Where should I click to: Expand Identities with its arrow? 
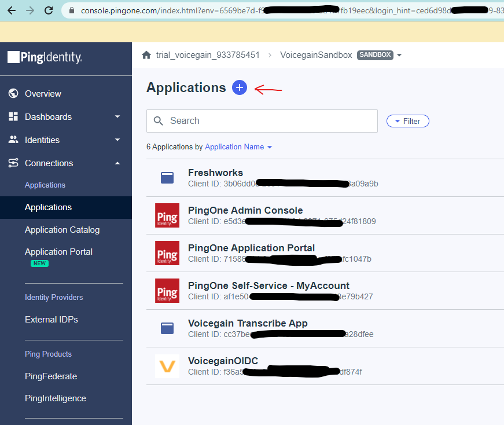coord(117,140)
